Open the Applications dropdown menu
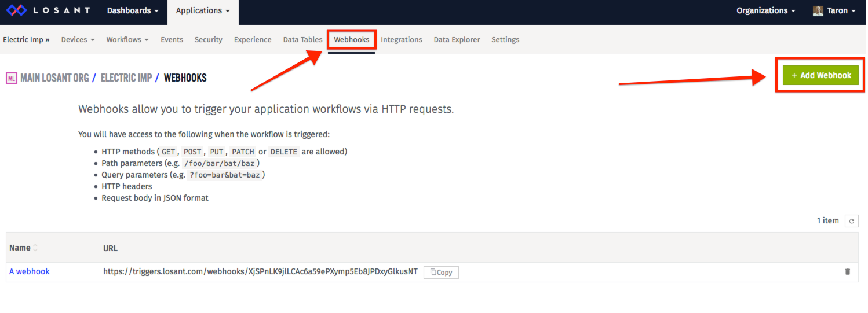The image size is (868, 313). [203, 11]
